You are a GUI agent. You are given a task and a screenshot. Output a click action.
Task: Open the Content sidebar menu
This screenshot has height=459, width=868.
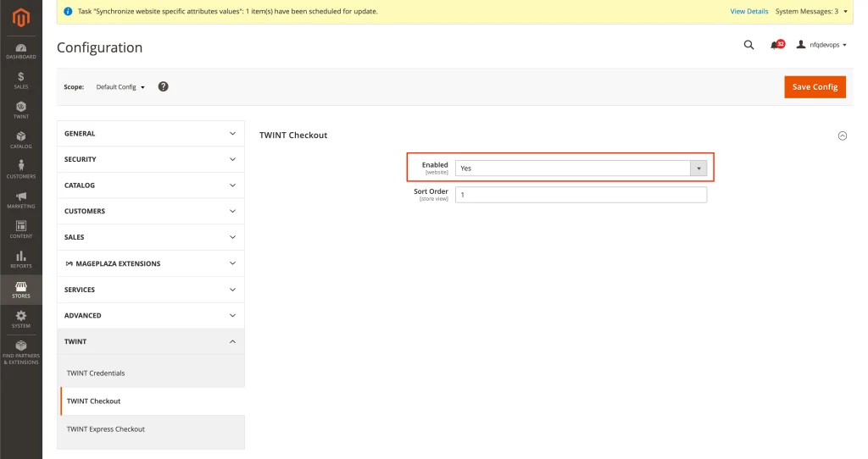21,230
